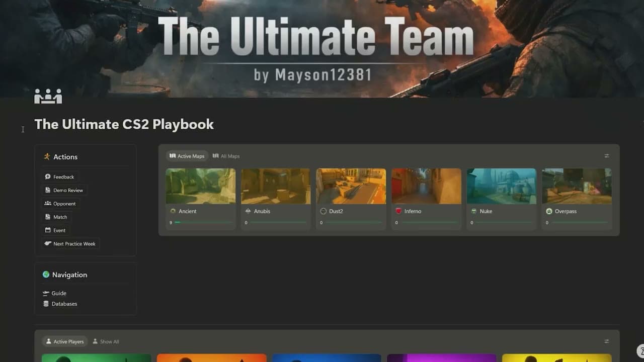The image size is (644, 362).
Task: Open the orange player card
Action: pos(211,358)
